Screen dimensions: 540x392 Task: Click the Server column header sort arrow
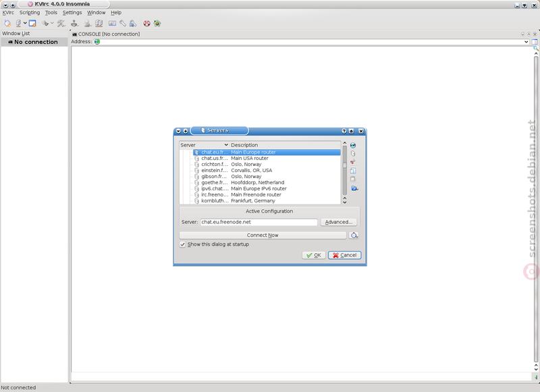[x=226, y=145]
